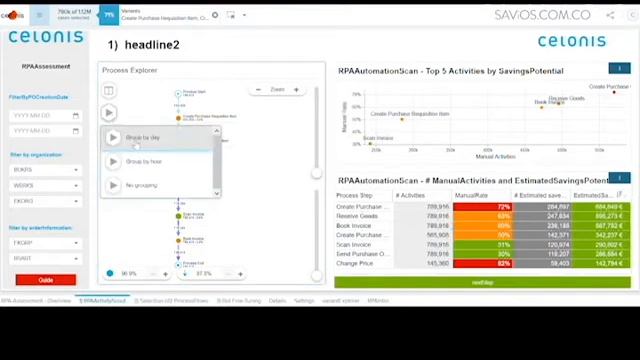The height and width of the screenshot is (360, 640).
Task: Click the Scan Invoice point on the scatter chart
Action: point(370,144)
